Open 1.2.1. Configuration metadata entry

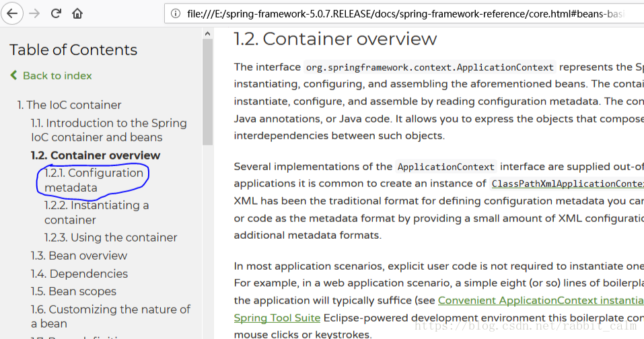[x=94, y=180]
